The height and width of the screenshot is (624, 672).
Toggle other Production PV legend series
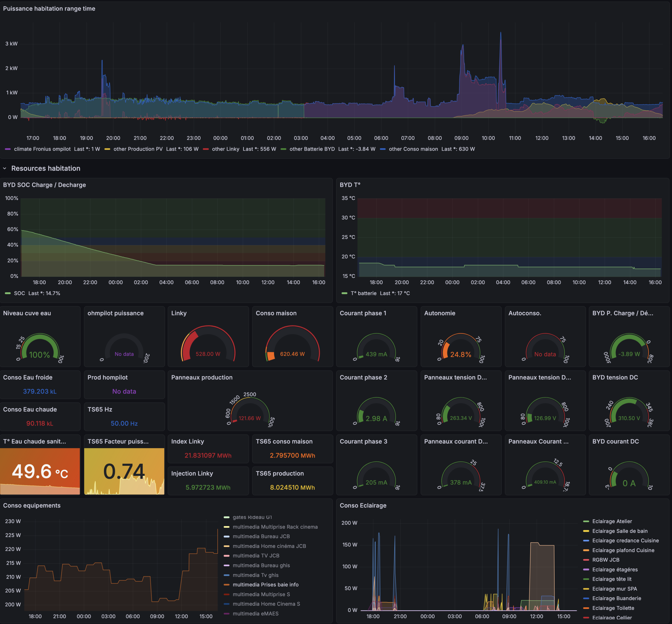[138, 149]
